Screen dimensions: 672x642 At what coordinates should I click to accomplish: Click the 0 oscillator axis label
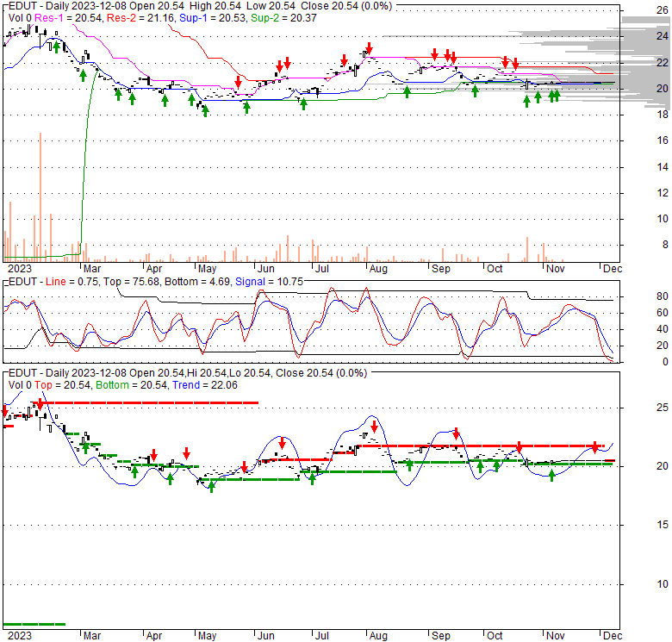coord(665,362)
